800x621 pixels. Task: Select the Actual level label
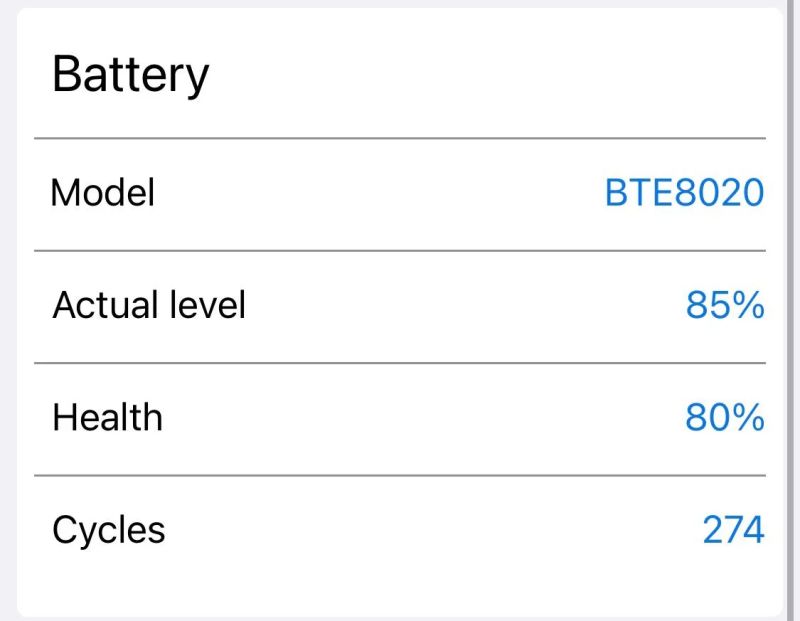click(x=149, y=305)
